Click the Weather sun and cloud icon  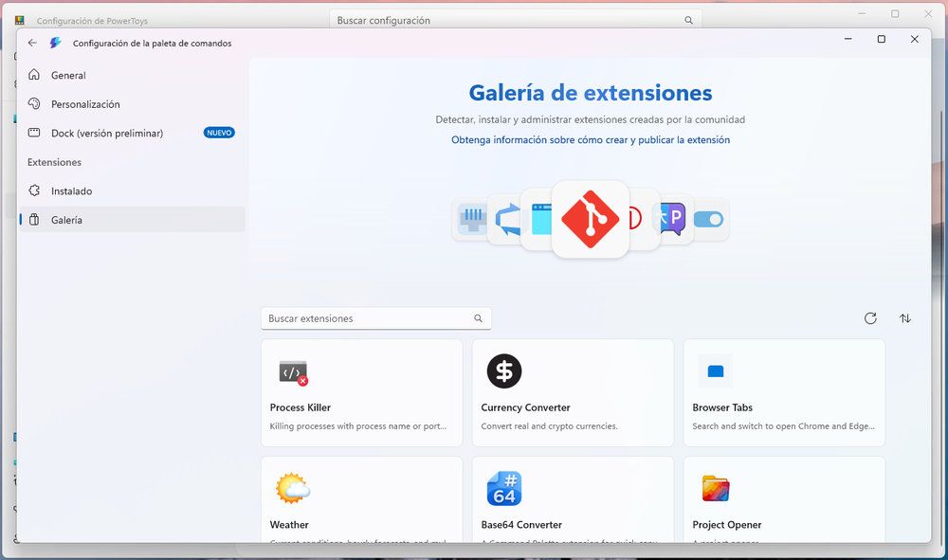pyautogui.click(x=293, y=488)
